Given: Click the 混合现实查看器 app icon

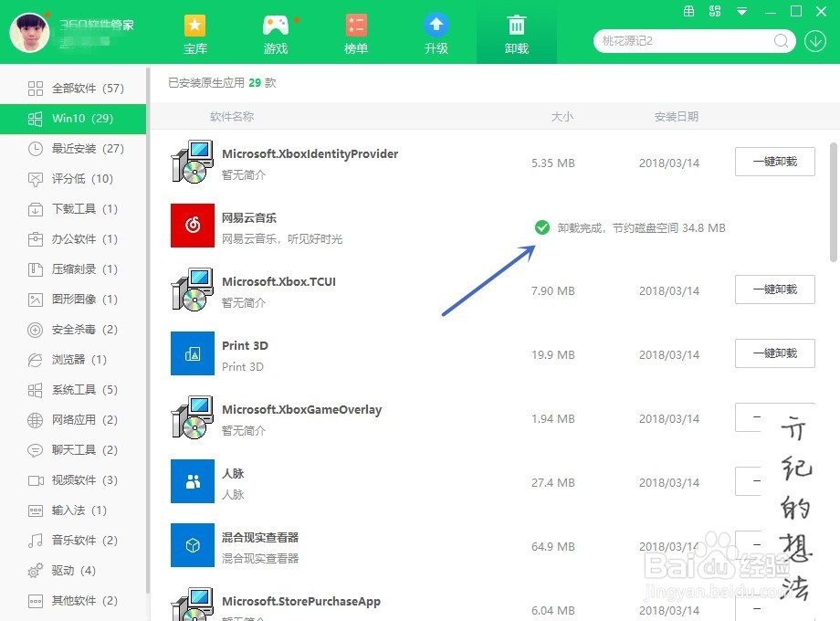Looking at the screenshot, I should [x=193, y=545].
